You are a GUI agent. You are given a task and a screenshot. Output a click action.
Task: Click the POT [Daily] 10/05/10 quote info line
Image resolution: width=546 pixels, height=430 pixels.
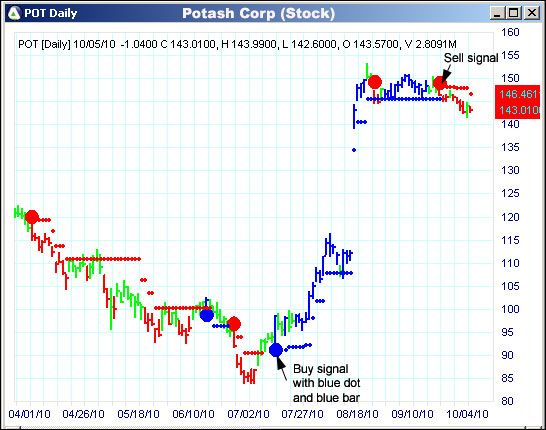point(237,44)
